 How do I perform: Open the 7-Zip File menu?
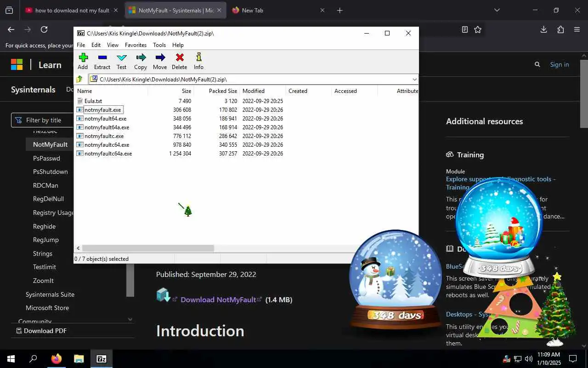coord(81,45)
